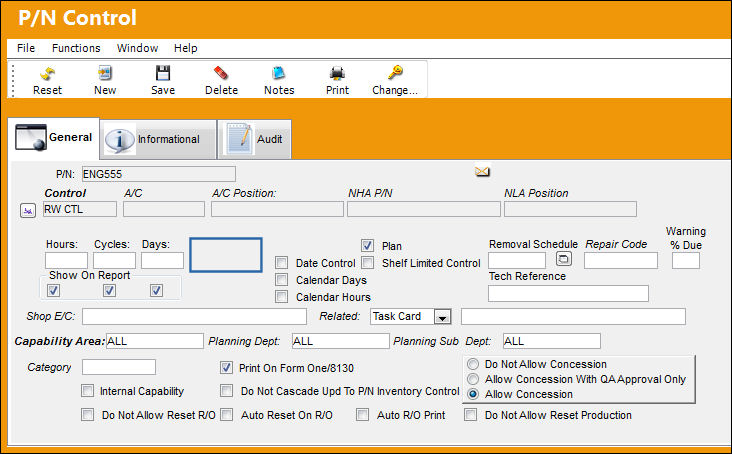732x454 pixels.
Task: Save the P/N Control record
Action: (x=163, y=73)
